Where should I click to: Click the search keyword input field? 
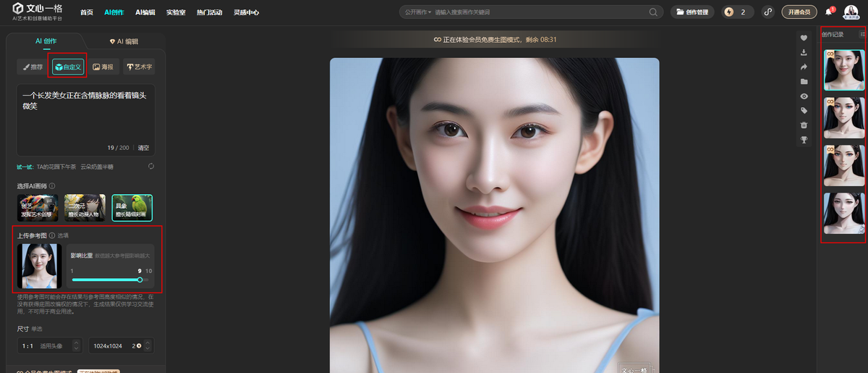coord(539,12)
